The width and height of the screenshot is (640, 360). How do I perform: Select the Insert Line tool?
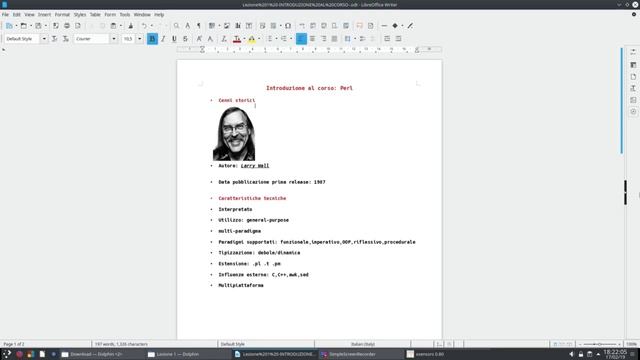[x=384, y=26]
